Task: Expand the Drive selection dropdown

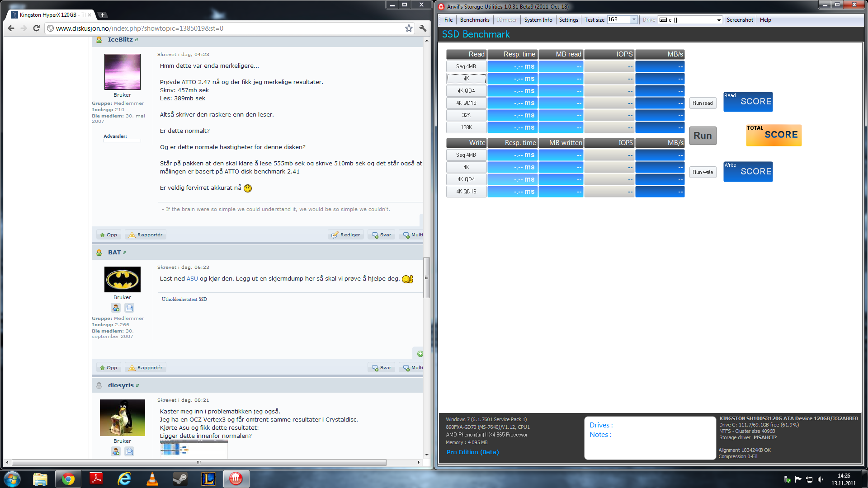Action: click(719, 20)
